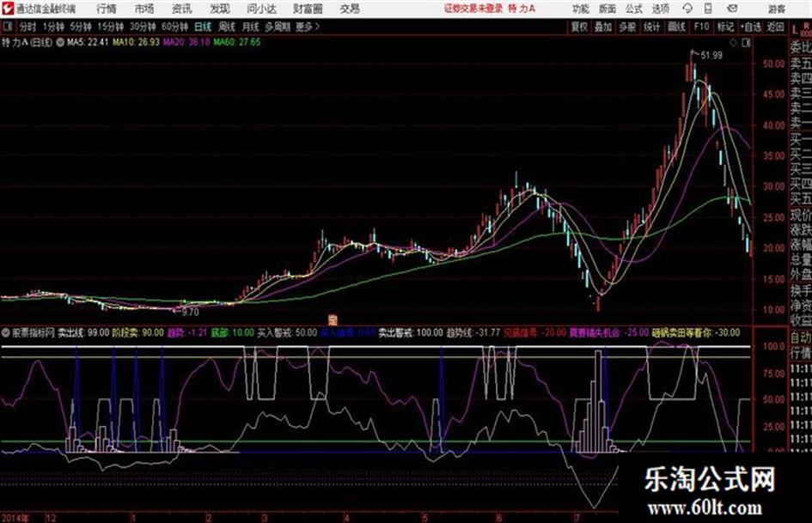This screenshot has height=523, width=812.
Task: Open the F10 company info button
Action: 701,27
